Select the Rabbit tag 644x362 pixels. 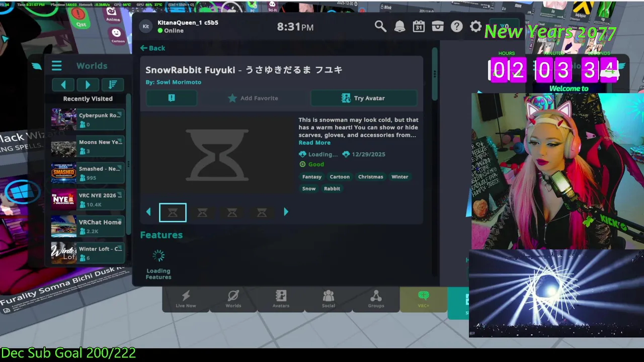(x=332, y=189)
